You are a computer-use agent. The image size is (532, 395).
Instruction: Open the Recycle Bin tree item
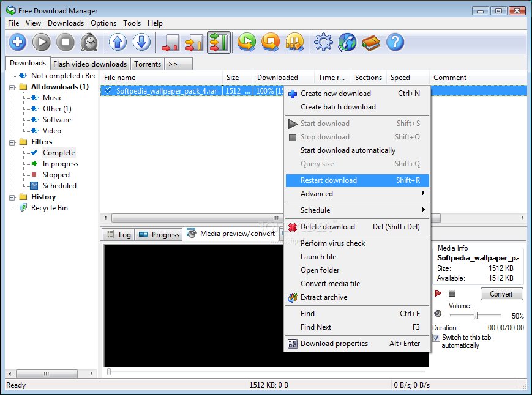(x=49, y=208)
